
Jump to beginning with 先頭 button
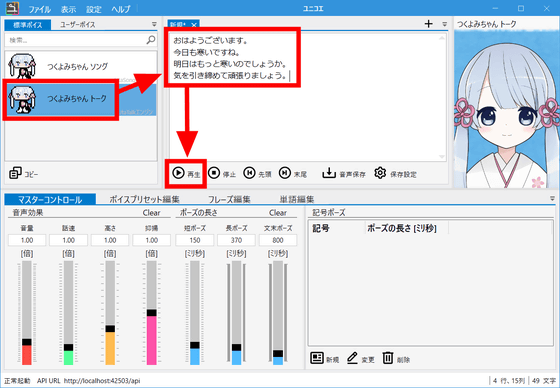pos(257,174)
